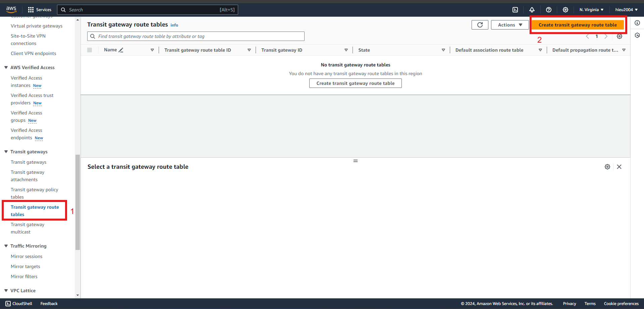Open Mirror sessions in sidebar

[26, 256]
